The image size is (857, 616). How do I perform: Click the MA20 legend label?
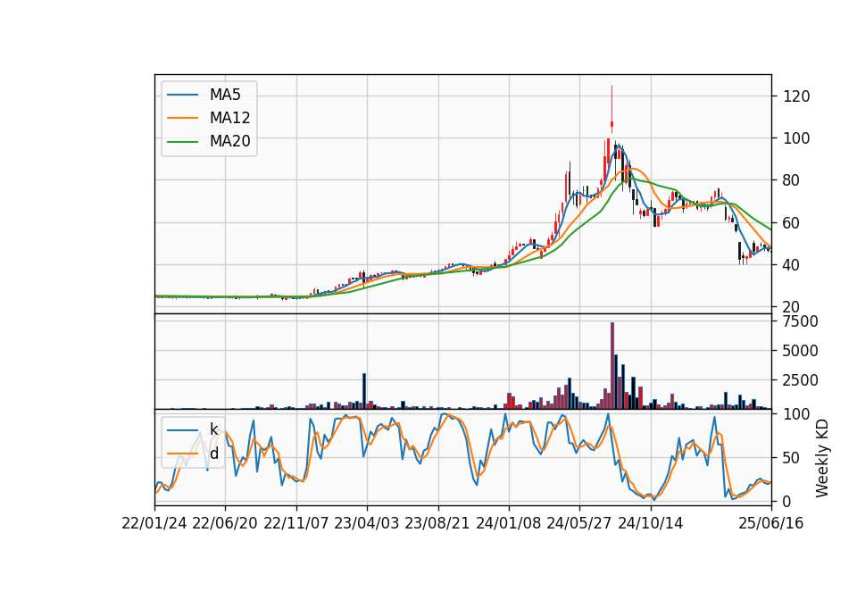tap(229, 142)
